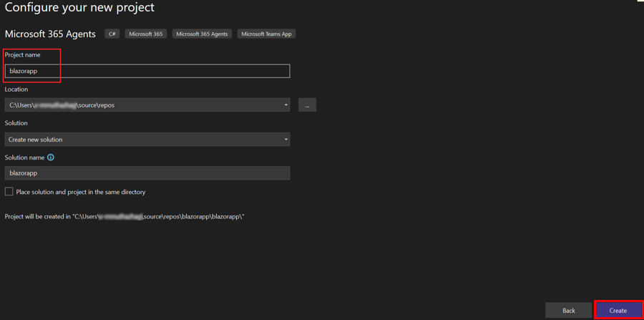This screenshot has height=320, width=644.
Task: Click the Solution name info icon
Action: (x=51, y=157)
